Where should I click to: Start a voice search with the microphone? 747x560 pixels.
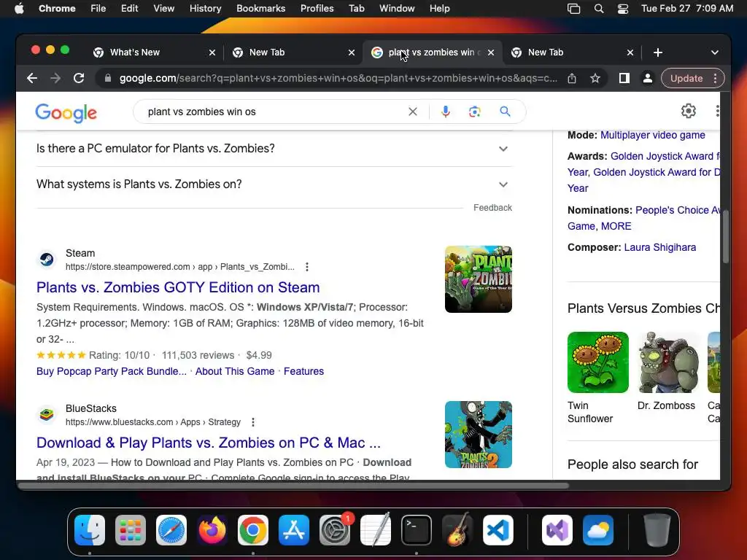446,112
